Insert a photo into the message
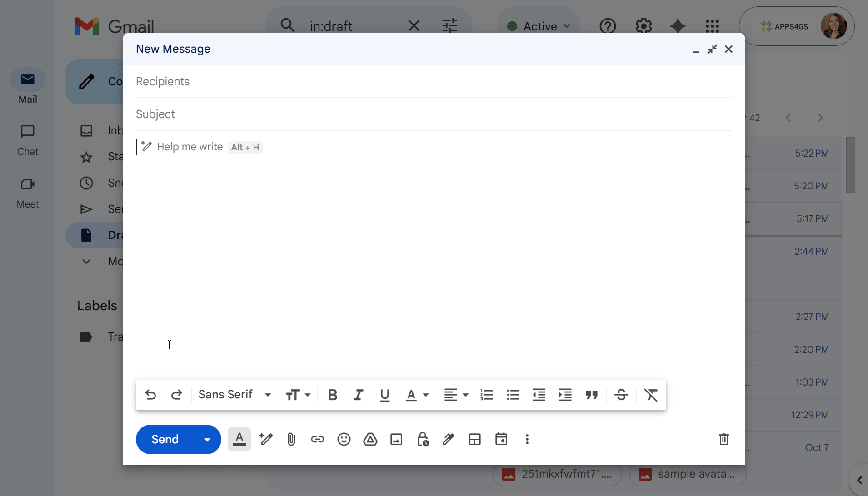The width and height of the screenshot is (868, 496). tap(396, 439)
